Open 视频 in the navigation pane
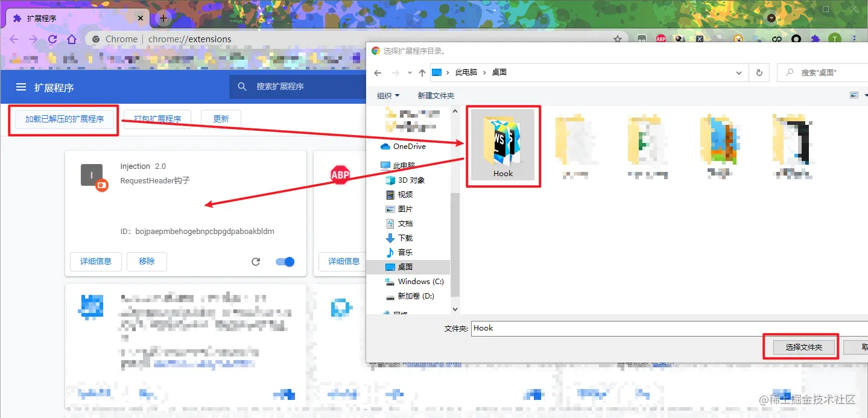This screenshot has width=868, height=418. pos(399,194)
